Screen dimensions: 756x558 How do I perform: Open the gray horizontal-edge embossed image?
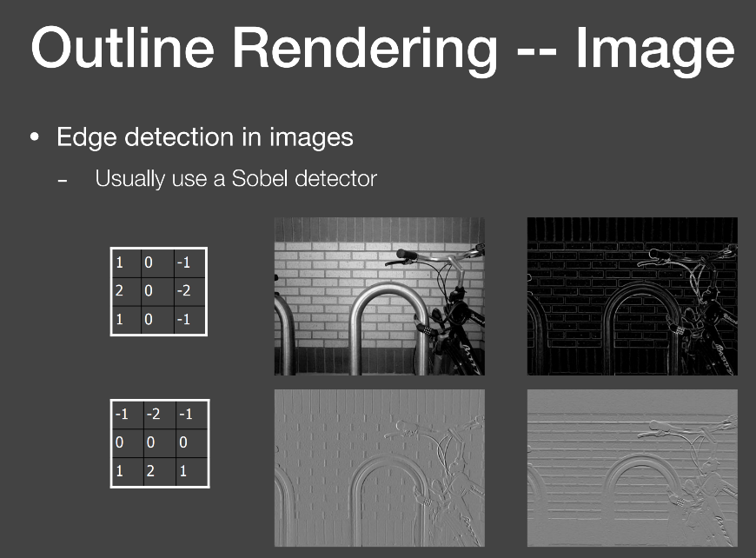coord(632,468)
